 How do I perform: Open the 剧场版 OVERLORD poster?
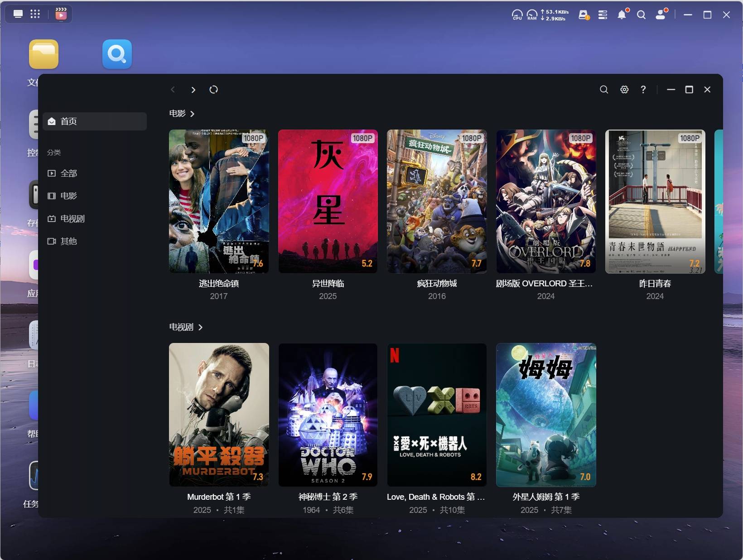coord(546,202)
